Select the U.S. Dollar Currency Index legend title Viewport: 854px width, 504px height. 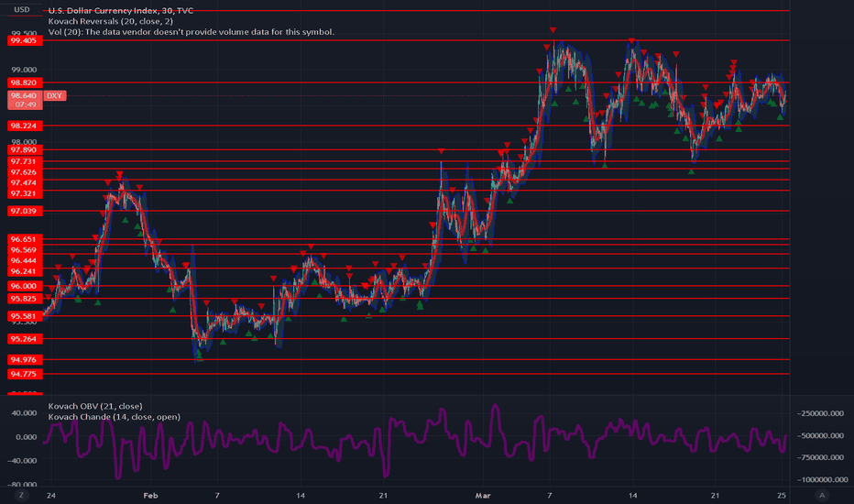(x=121, y=10)
